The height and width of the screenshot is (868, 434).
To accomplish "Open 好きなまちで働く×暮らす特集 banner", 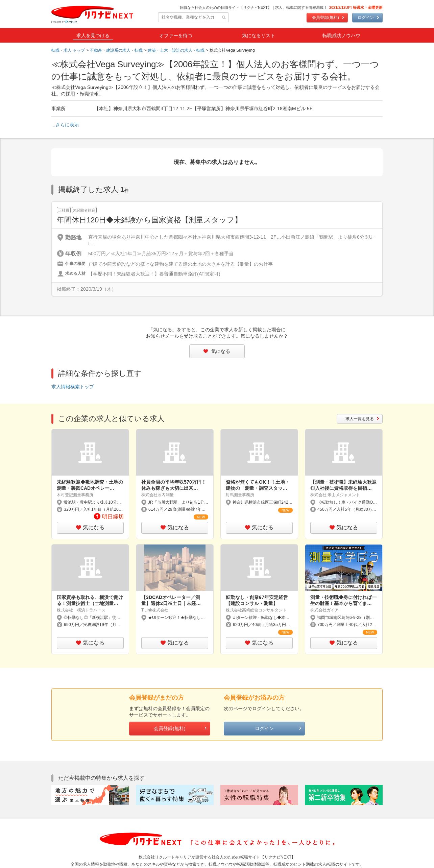I will point(175,795).
